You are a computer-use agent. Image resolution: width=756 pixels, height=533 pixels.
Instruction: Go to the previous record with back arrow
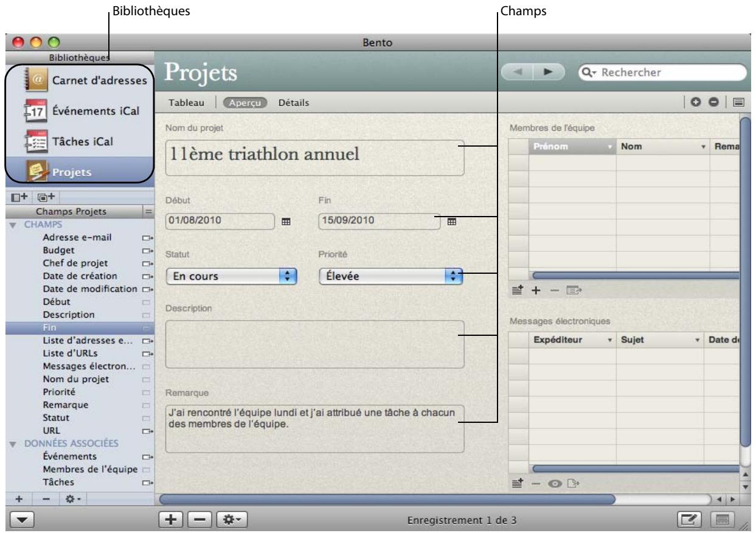518,73
